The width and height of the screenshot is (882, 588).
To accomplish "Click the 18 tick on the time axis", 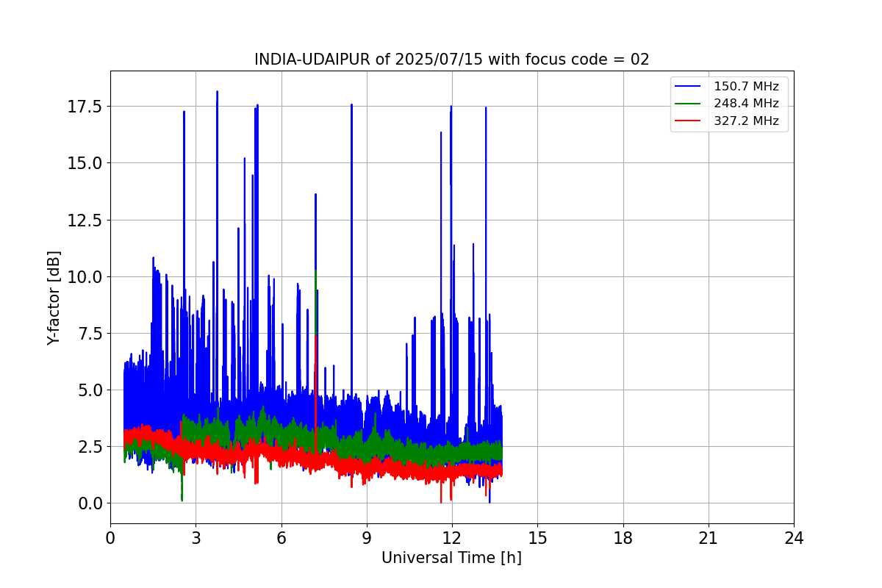I will click(623, 538).
